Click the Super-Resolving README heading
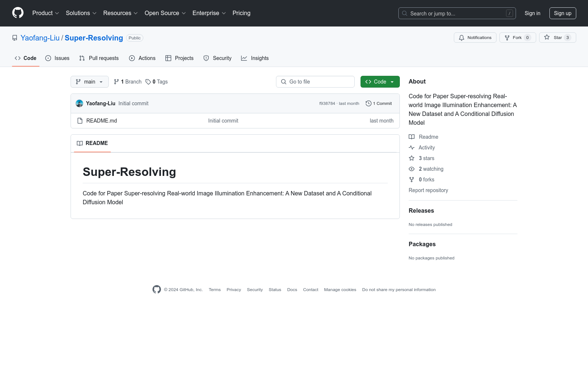588x368 pixels. click(x=129, y=172)
